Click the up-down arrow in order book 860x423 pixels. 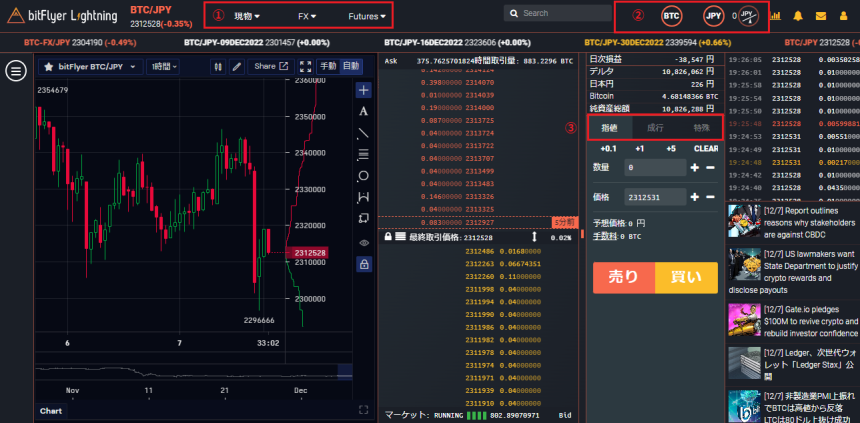(535, 237)
